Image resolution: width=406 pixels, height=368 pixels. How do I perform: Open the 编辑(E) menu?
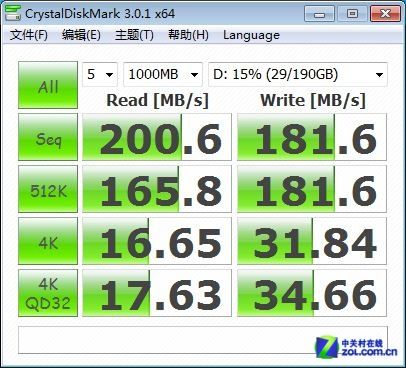pyautogui.click(x=81, y=35)
